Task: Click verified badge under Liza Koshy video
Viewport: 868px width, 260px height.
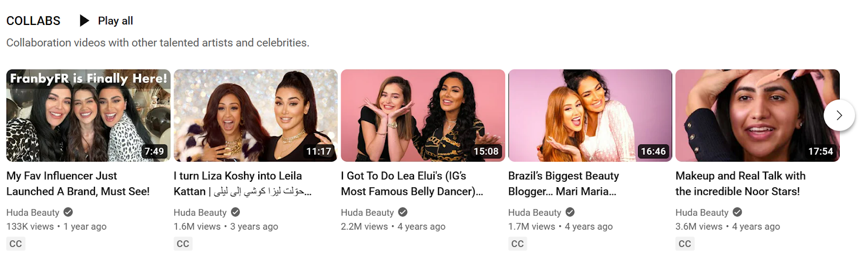Action: tap(235, 212)
